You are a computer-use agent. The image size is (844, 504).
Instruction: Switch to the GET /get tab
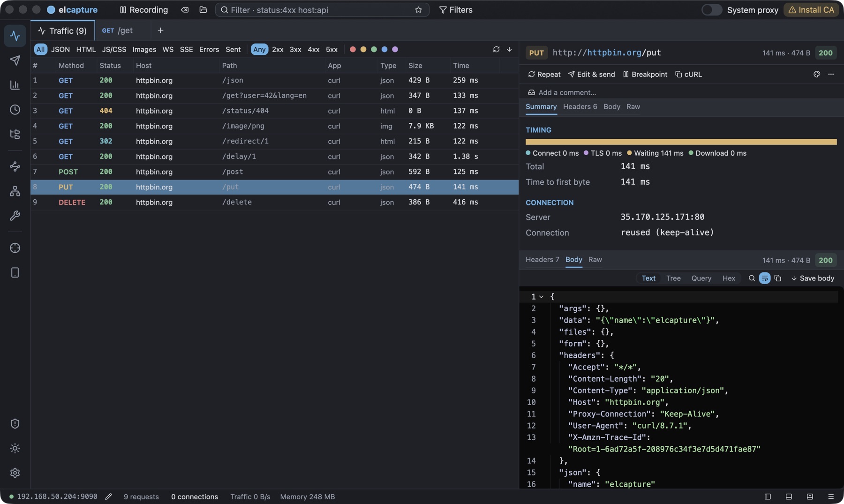pos(118,30)
